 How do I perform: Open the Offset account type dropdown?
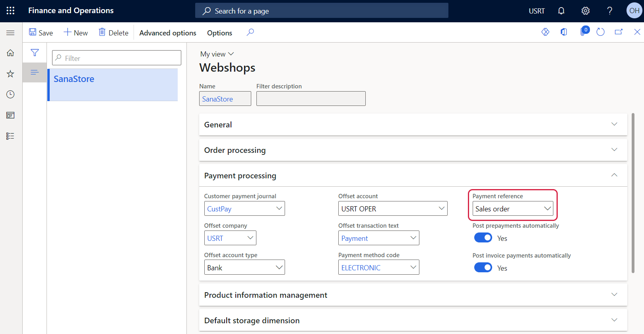tap(244, 268)
